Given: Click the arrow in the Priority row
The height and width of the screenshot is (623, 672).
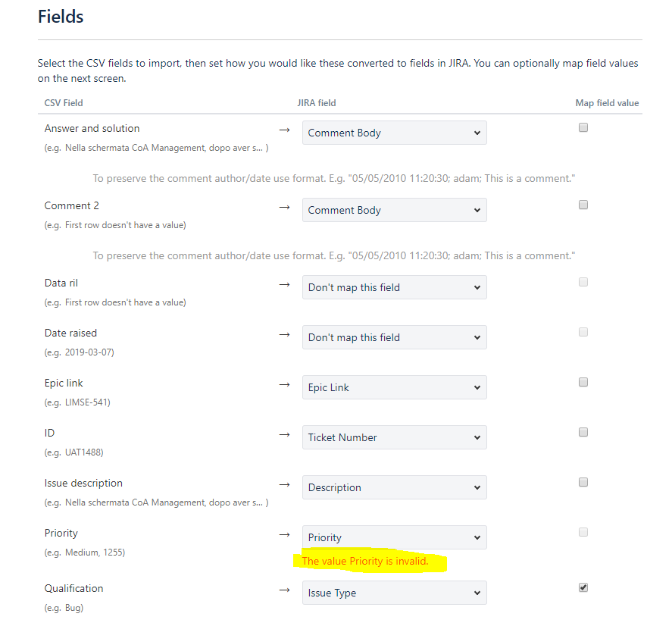Looking at the screenshot, I should tap(284, 534).
